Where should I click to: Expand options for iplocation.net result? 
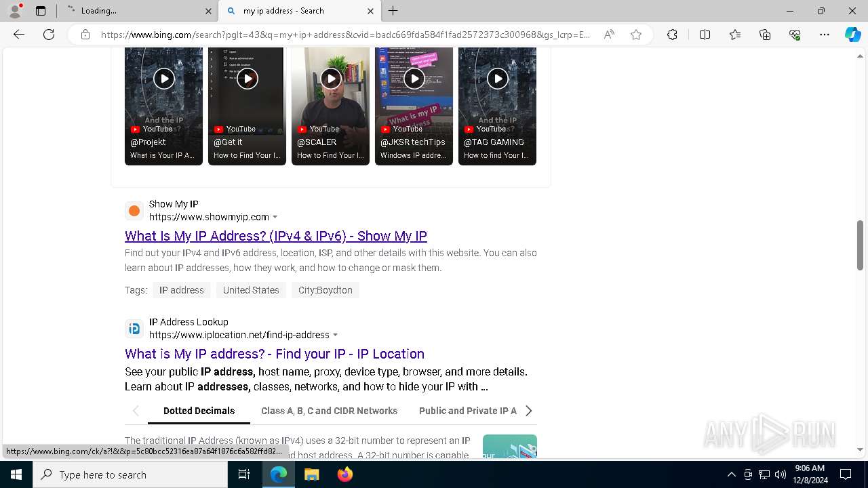(x=335, y=335)
